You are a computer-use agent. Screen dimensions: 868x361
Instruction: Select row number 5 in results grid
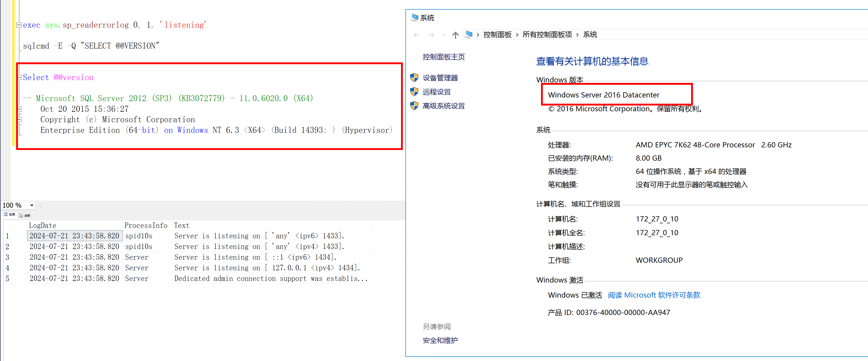(x=15, y=278)
